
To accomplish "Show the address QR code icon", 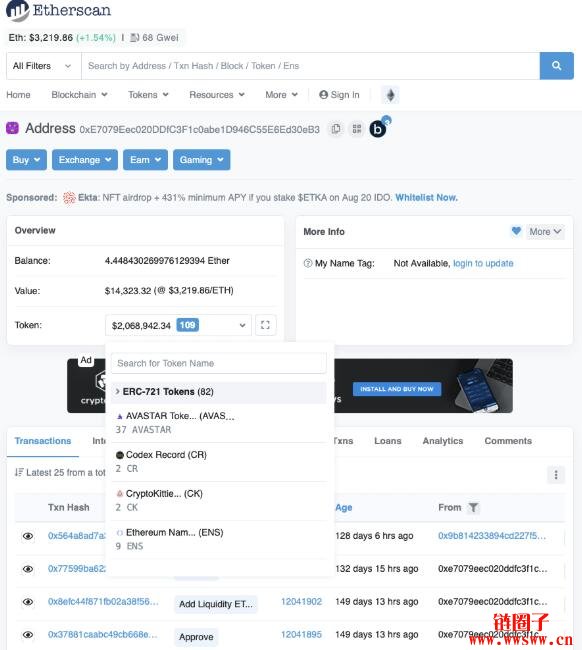I will [357, 129].
